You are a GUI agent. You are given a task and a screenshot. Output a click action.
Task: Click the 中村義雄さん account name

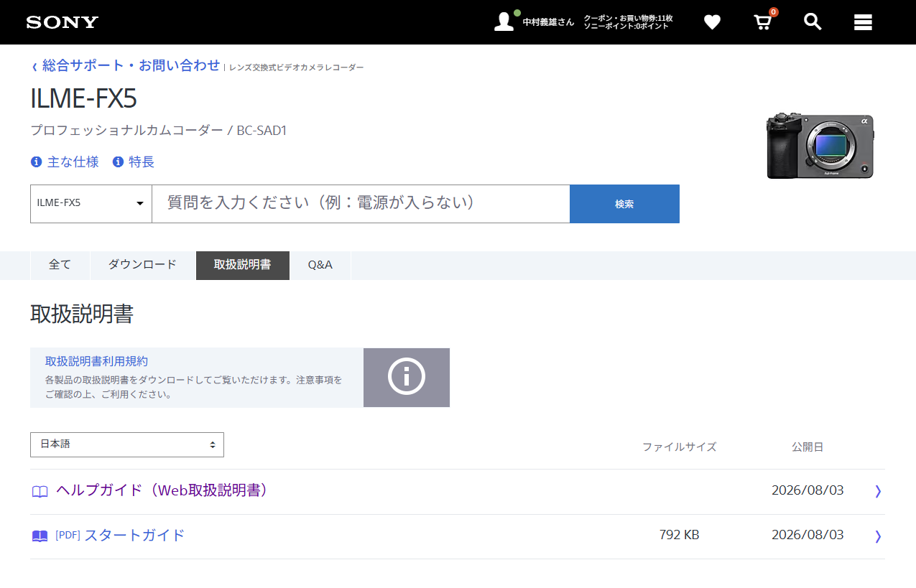tap(548, 22)
